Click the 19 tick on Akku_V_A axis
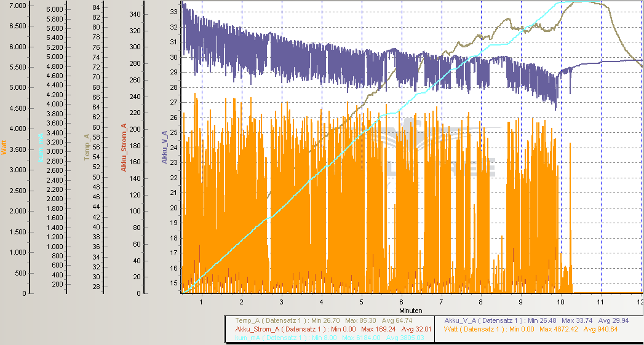 tap(173, 223)
